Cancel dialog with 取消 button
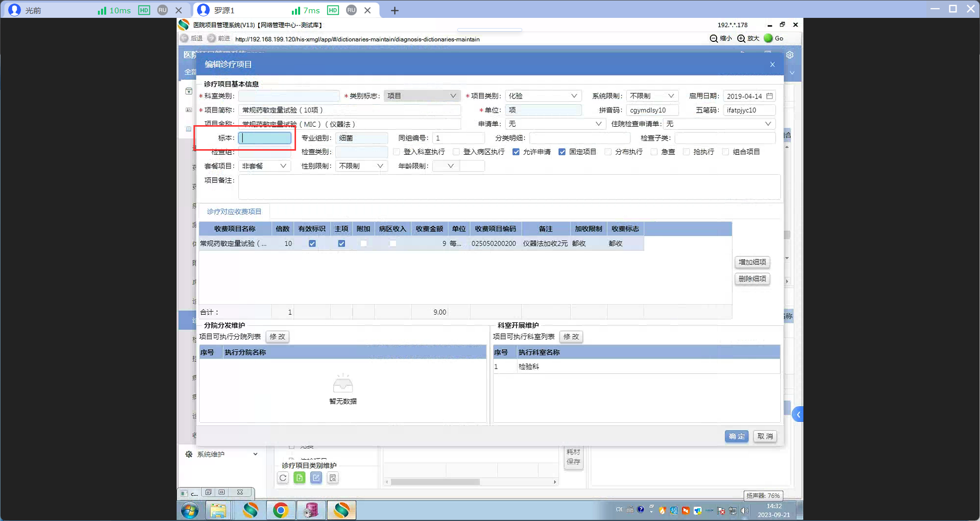 coord(765,437)
